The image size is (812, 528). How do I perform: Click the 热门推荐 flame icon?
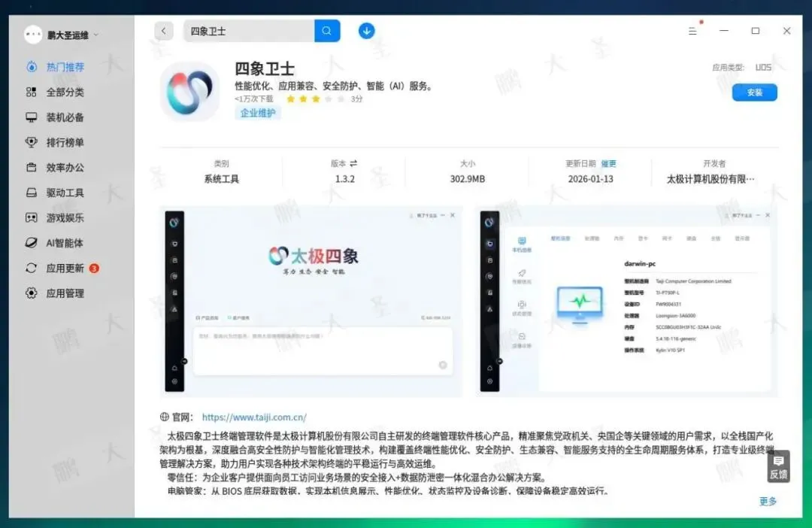[32, 67]
